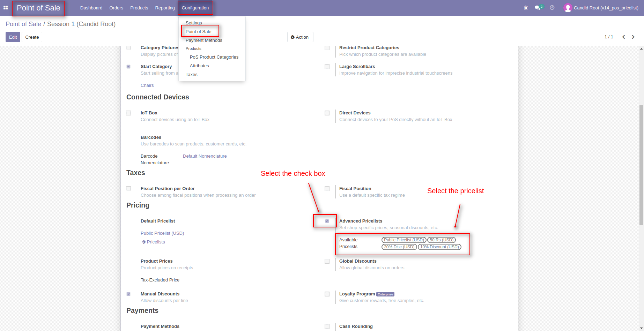Toggle the Cash Rounding checkbox

[327, 326]
